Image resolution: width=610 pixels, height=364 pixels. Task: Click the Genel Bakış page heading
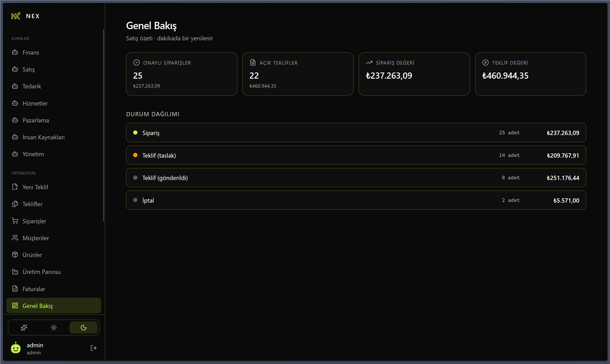pos(151,25)
